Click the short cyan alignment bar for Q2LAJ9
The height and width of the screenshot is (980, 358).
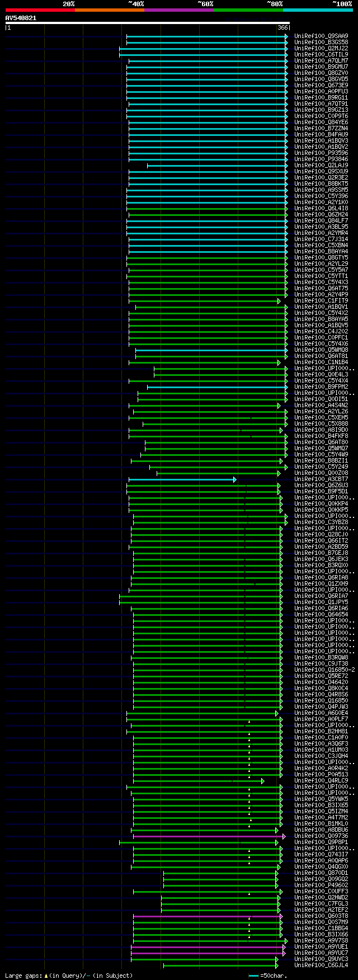(217, 166)
